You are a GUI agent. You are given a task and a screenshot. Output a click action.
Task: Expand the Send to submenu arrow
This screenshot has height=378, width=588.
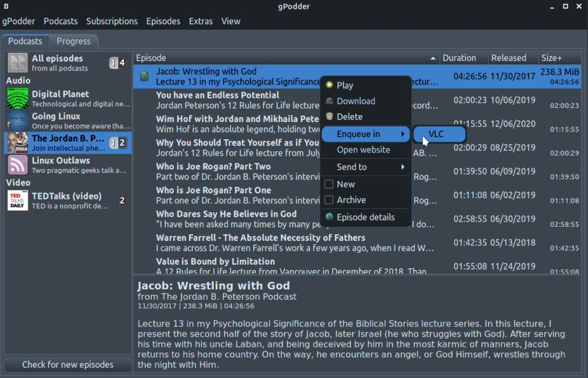pyautogui.click(x=403, y=167)
